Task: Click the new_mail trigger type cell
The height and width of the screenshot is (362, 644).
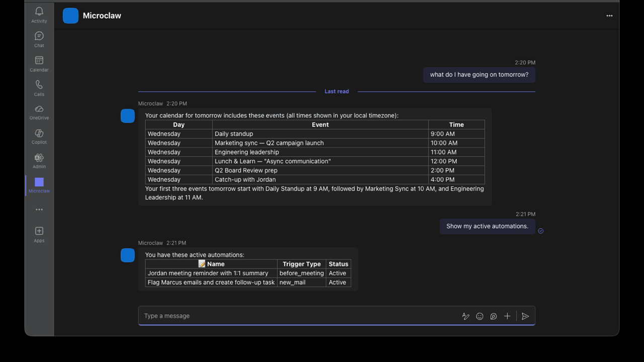Action: 301,283
